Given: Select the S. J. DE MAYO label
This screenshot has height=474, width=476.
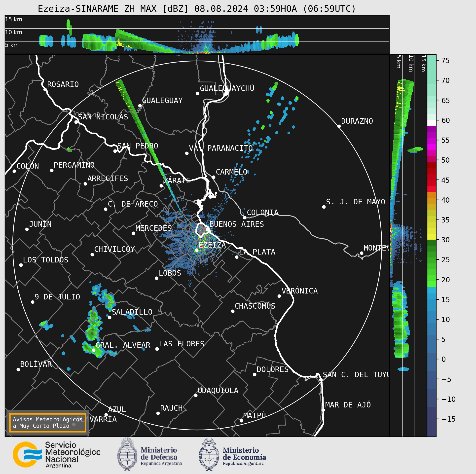Looking at the screenshot, I should point(356,202).
